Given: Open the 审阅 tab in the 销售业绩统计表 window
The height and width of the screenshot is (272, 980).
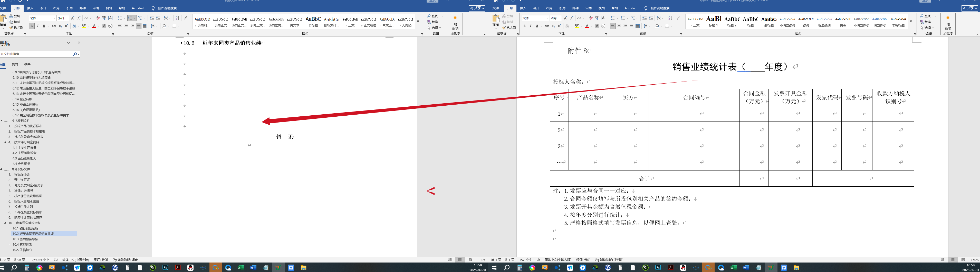Looking at the screenshot, I should coord(589,8).
